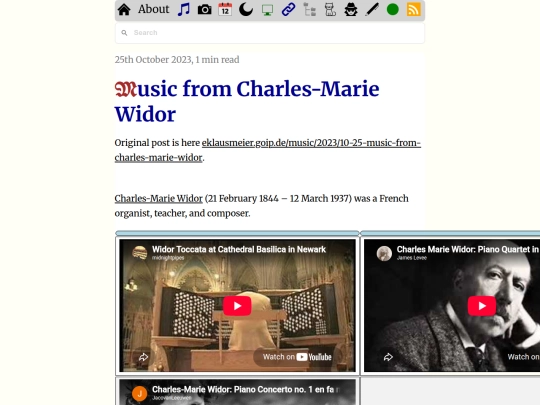Screen dimensions: 540x405
Task: Click Watch on YouTube for Toccata video
Action: click(x=297, y=357)
